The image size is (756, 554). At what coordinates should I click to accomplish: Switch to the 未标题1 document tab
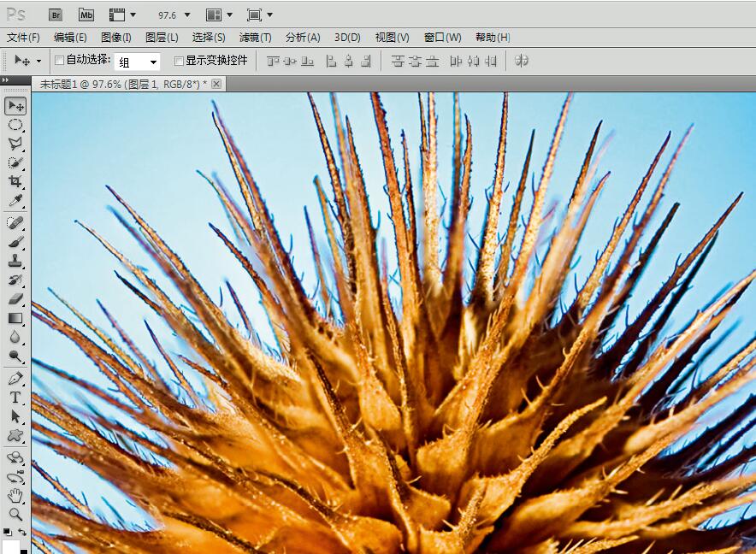120,84
